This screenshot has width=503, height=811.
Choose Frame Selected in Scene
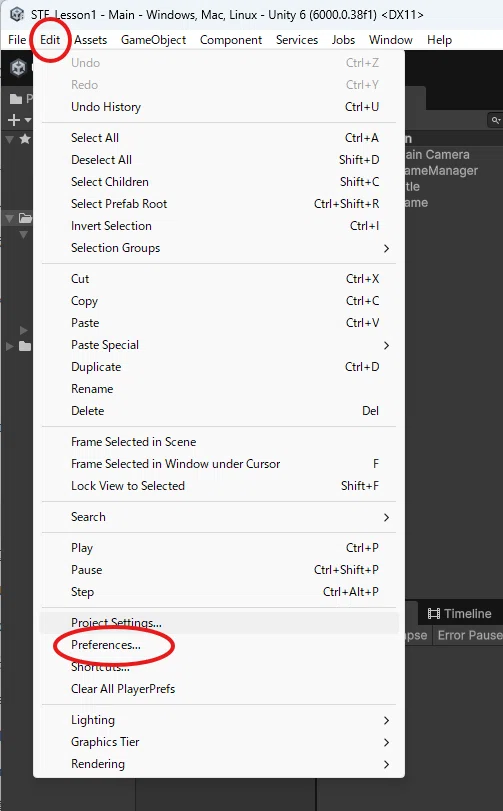coord(219,442)
